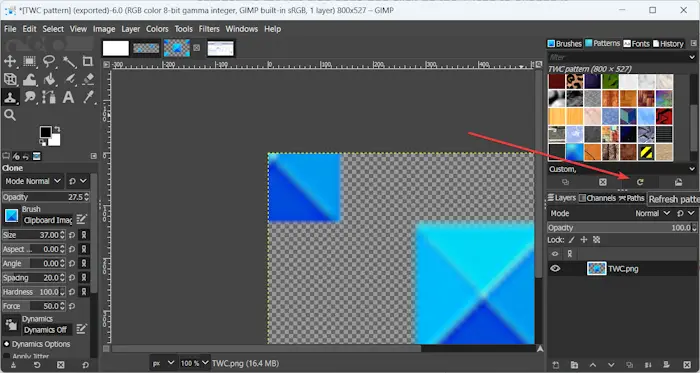Switch to the Fonts tab
Viewport: 700px width, 373px height.
(636, 43)
